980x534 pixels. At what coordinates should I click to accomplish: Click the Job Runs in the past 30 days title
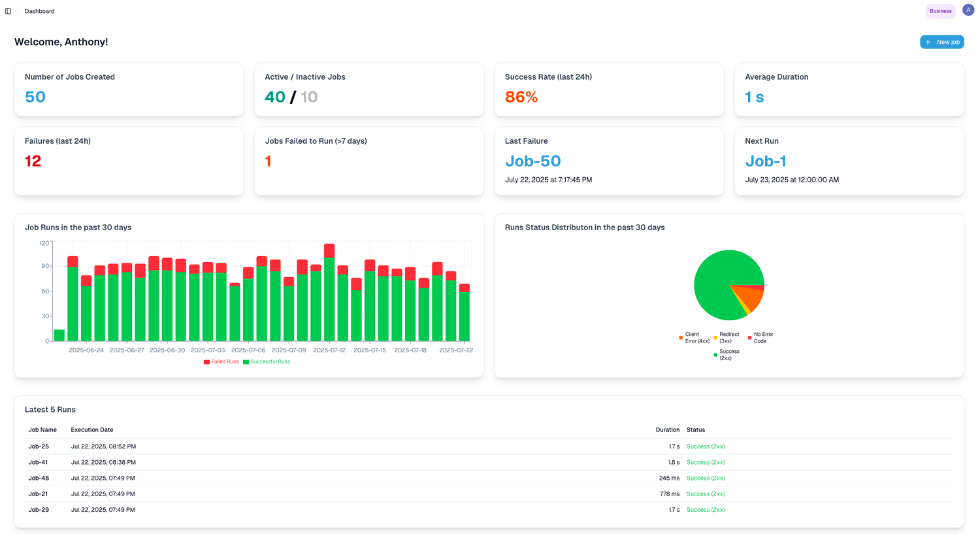pos(78,227)
